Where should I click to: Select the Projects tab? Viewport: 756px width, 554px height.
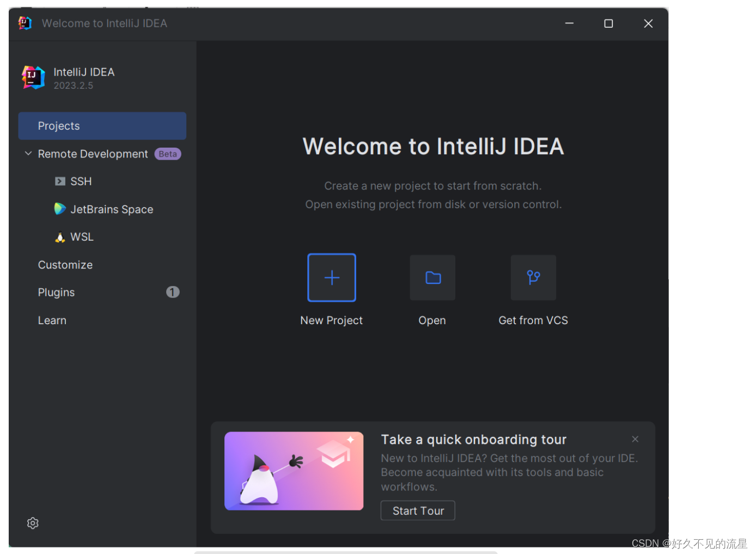point(102,126)
